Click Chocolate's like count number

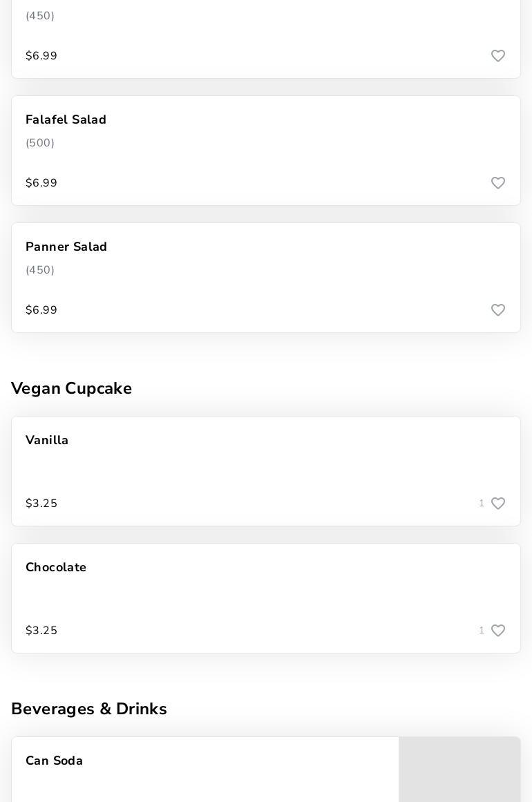click(x=482, y=631)
